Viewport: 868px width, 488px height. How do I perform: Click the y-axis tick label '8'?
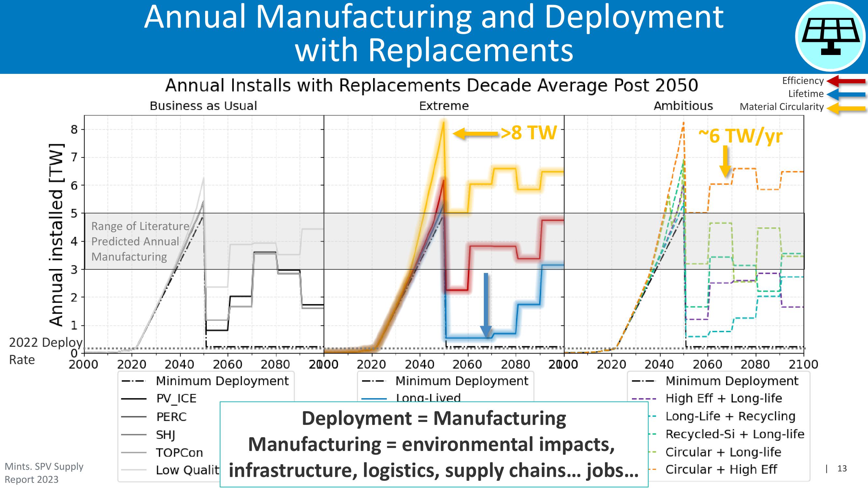[x=74, y=129]
